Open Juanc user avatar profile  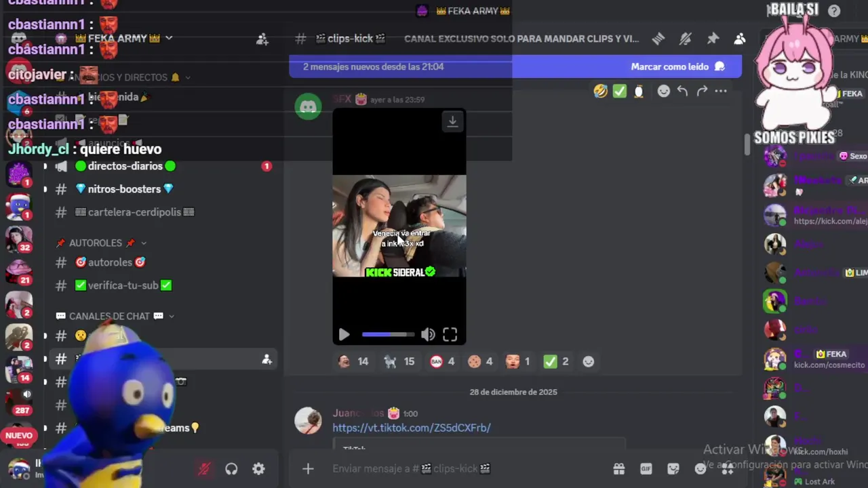point(308,420)
